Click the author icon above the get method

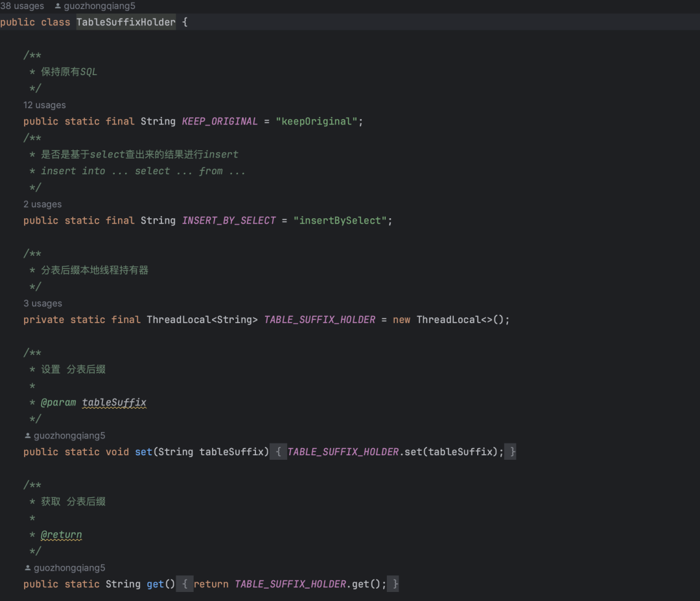28,567
